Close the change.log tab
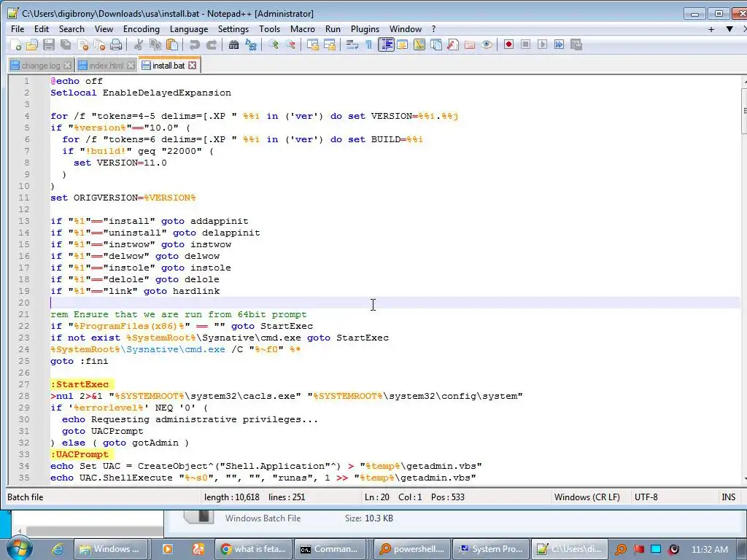This screenshot has width=747, height=560. coord(67,66)
